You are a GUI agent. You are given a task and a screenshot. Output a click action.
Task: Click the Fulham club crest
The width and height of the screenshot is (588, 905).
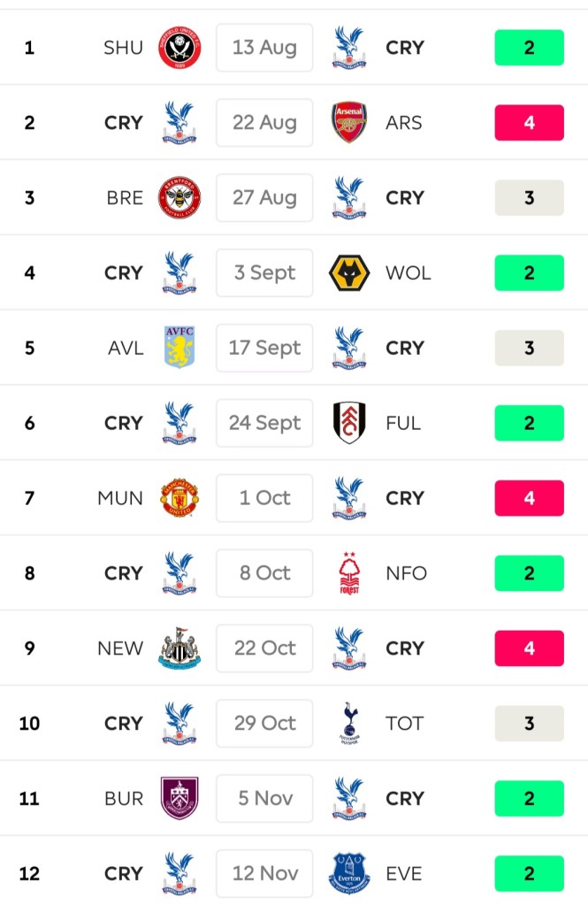tap(349, 423)
